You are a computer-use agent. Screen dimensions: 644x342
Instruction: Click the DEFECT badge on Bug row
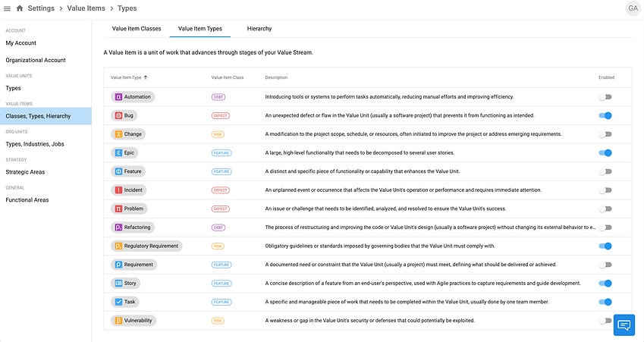(221, 116)
